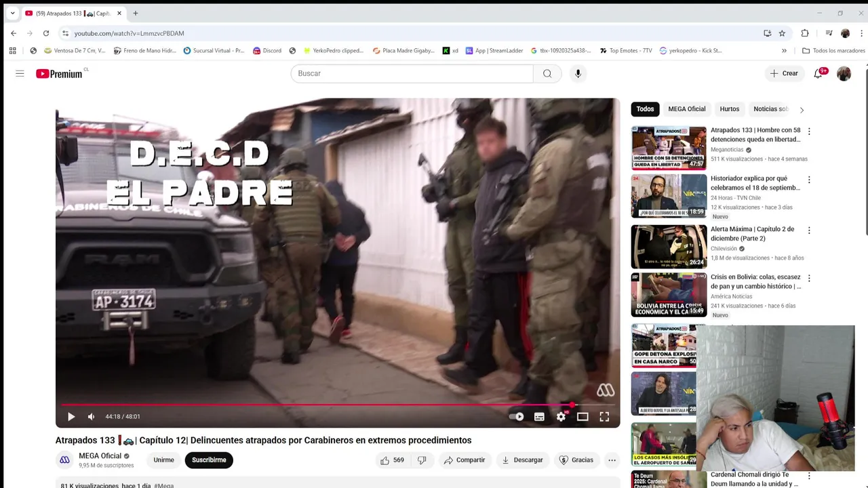Like the video with thumbs up
Image resolution: width=868 pixels, height=488 pixels.
pos(392,460)
